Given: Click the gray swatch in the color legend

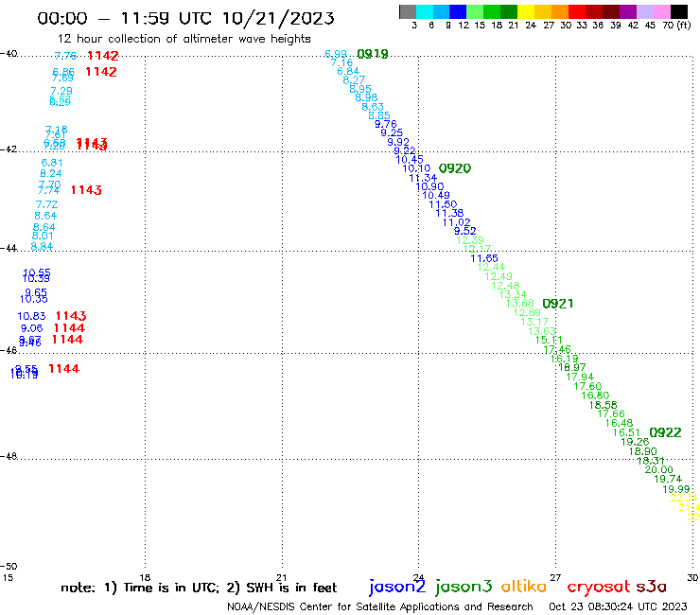Looking at the screenshot, I should [x=408, y=11].
